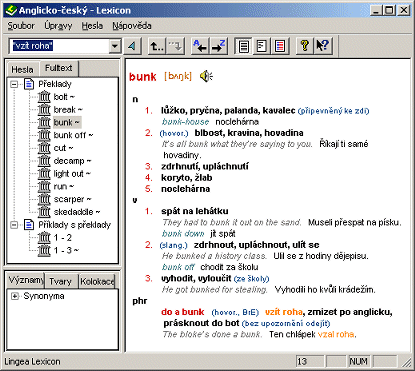Open the Nápověda menu
This screenshot has width=415, height=371.
tap(132, 26)
